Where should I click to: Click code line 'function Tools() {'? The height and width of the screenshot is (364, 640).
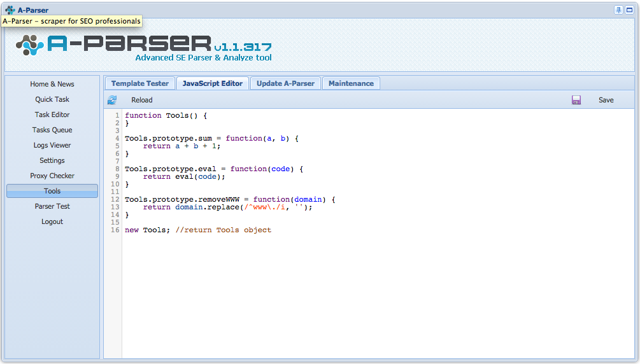(166, 115)
